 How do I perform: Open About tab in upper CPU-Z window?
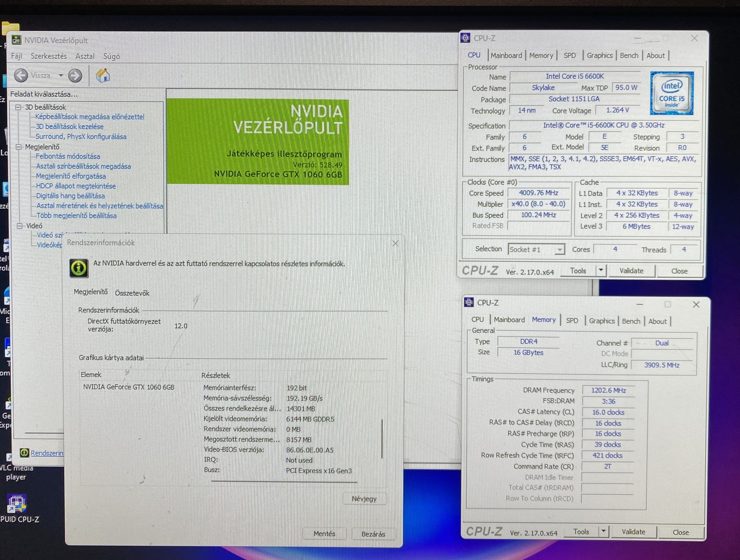(656, 56)
